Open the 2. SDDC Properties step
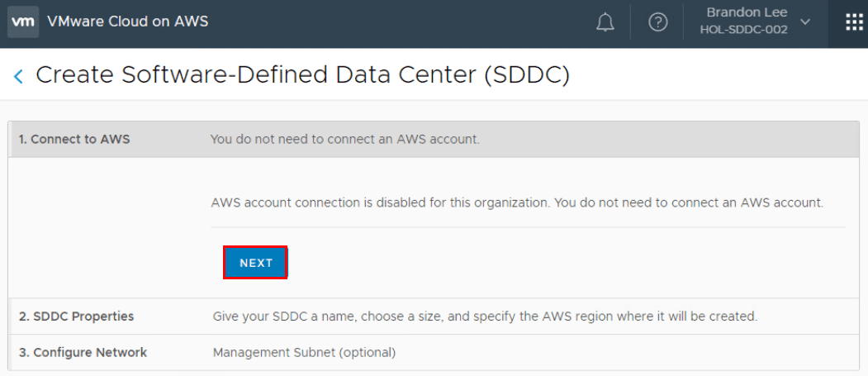 pyautogui.click(x=76, y=317)
